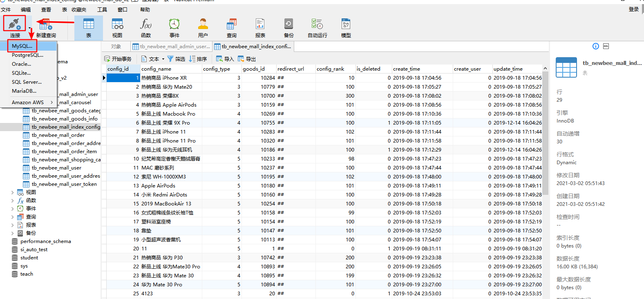The image size is (644, 299).
Task: Click the config_id column header
Action: click(x=123, y=69)
